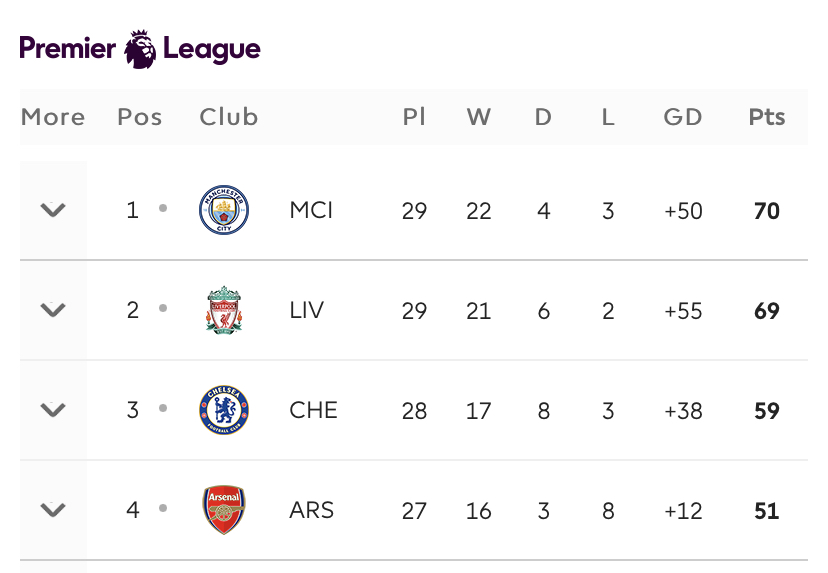Click the position dot beside rank 4
This screenshot has height=573, width=828.
click(x=163, y=508)
